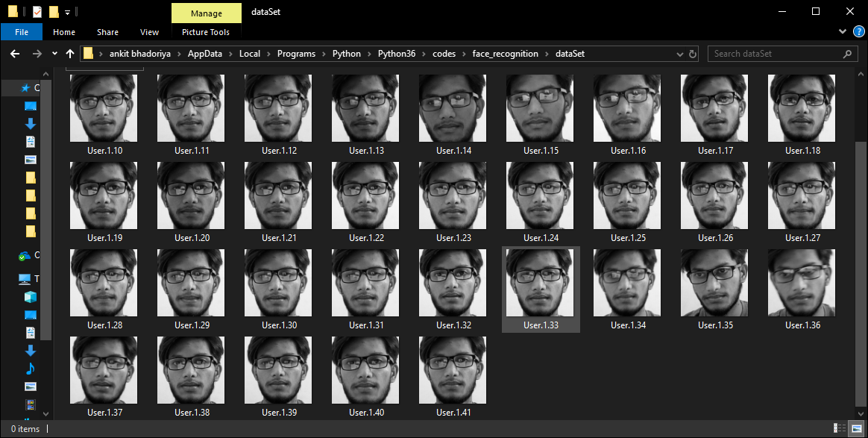Navigate to ankit bhadoriya in the address bar
868x438 pixels.
[140, 54]
